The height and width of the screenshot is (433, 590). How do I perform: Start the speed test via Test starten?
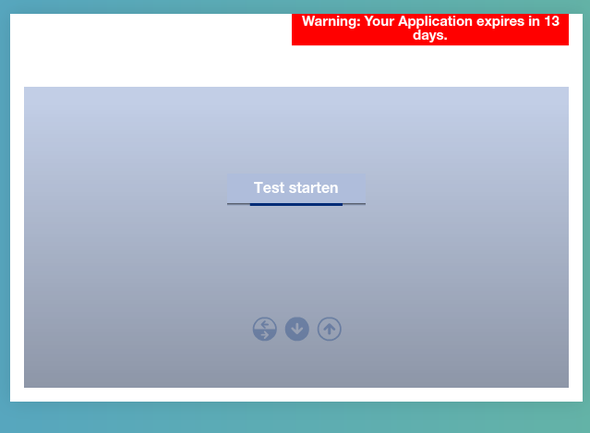(296, 188)
